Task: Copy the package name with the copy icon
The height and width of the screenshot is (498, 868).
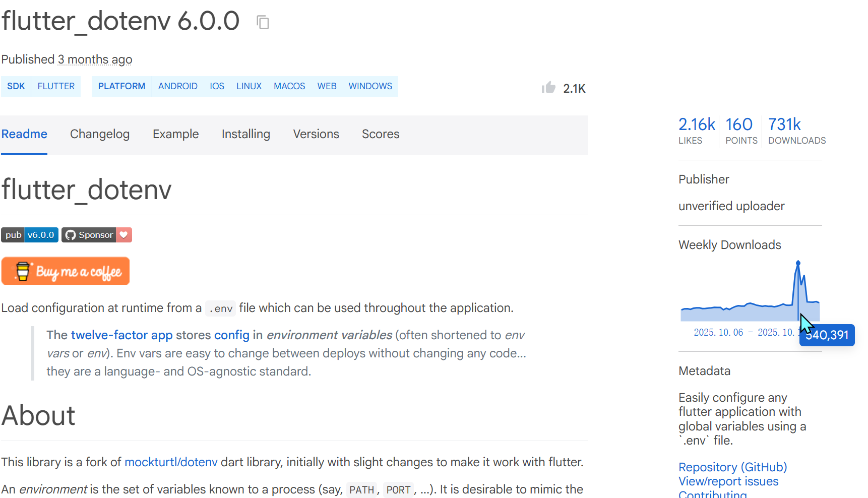Action: (x=263, y=22)
